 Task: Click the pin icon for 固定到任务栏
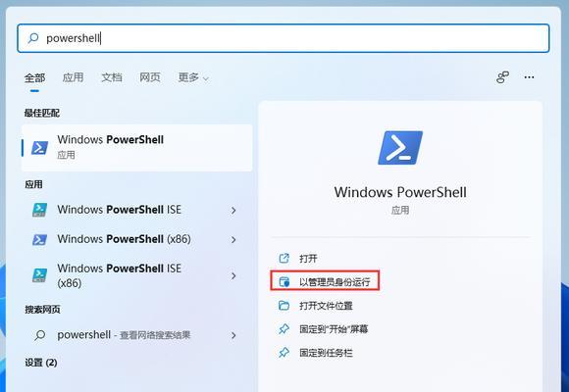(x=284, y=353)
